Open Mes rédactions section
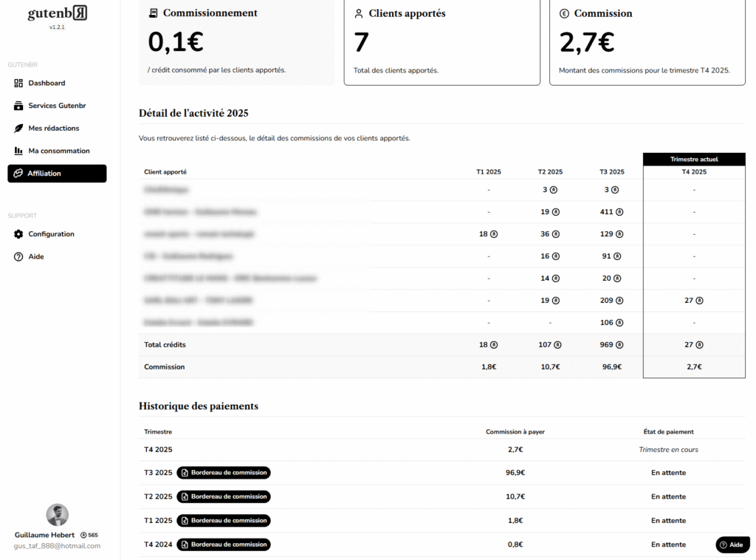The image size is (756, 560). 53,129
